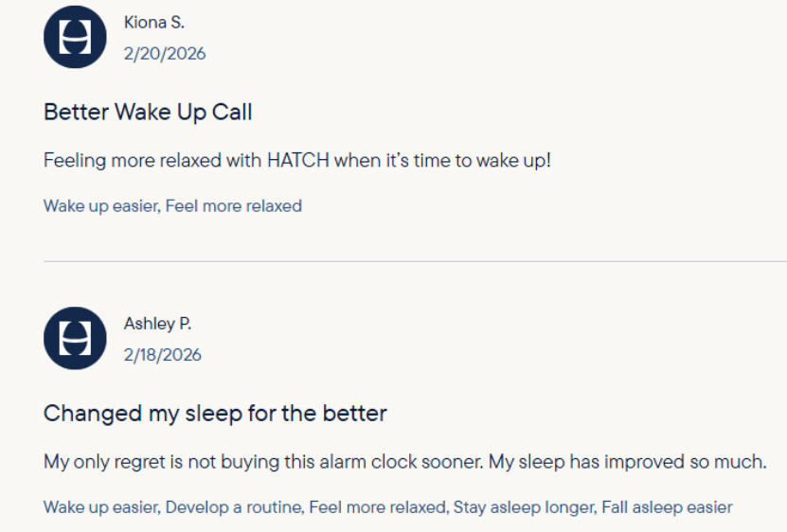Click Ashley P.'s Hatch avatar icon
The image size is (787, 532).
76,338
